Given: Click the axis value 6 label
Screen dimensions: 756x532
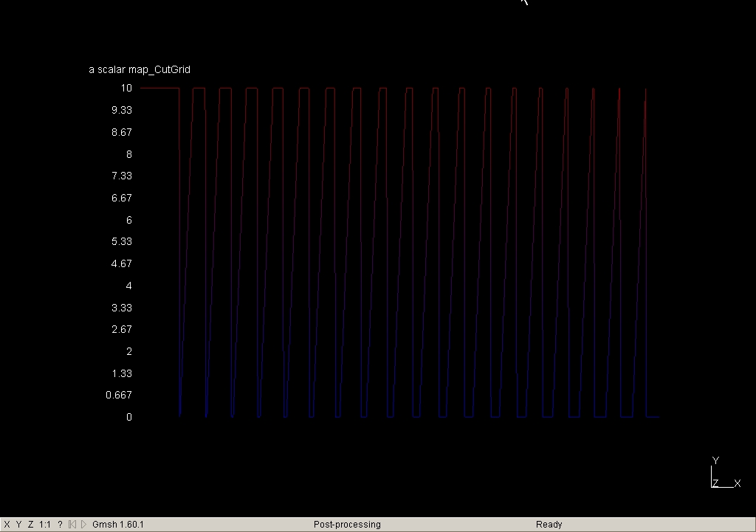Looking at the screenshot, I should (x=129, y=220).
